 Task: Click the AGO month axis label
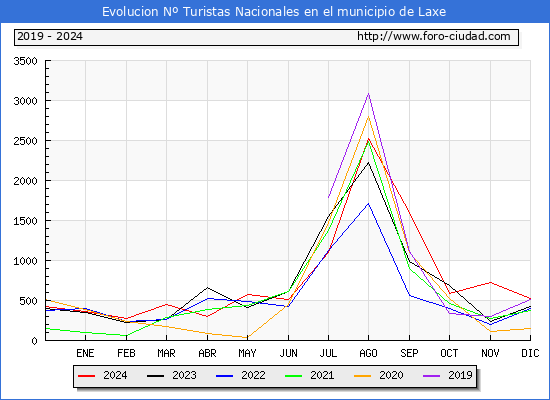[x=368, y=353]
